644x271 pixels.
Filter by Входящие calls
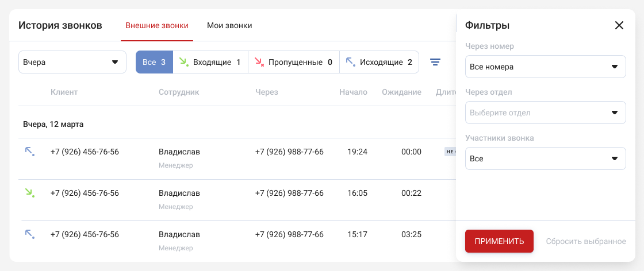(212, 62)
